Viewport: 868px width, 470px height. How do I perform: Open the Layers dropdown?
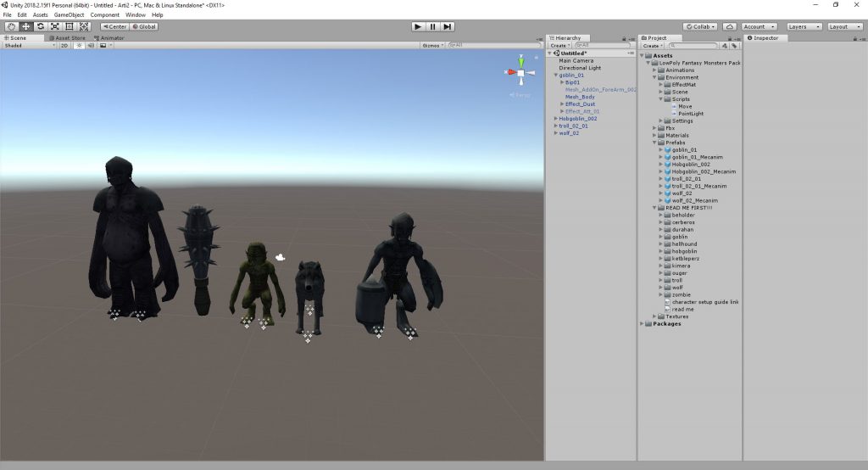[x=804, y=26]
